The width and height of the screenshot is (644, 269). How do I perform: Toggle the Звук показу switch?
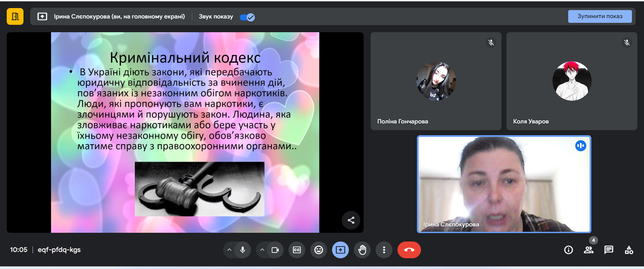point(248,17)
